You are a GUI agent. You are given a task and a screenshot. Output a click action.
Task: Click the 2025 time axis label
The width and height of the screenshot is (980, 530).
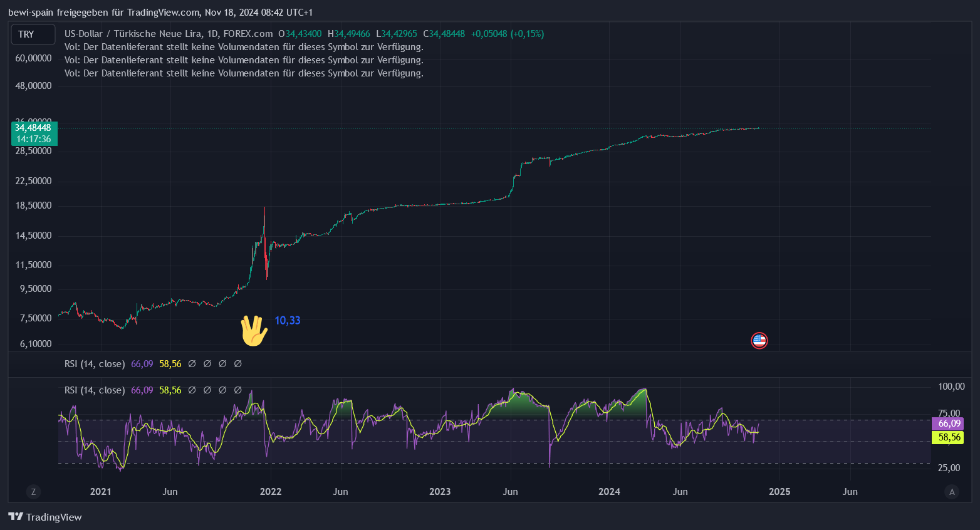click(779, 492)
